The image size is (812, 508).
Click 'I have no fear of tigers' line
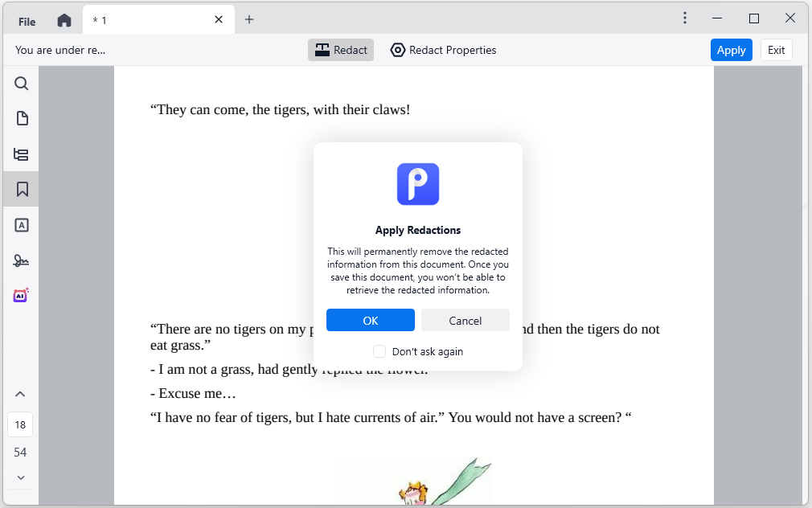pos(391,417)
